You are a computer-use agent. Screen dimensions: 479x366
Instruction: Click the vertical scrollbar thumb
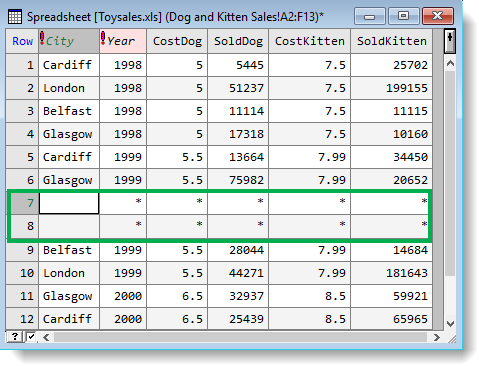click(450, 173)
